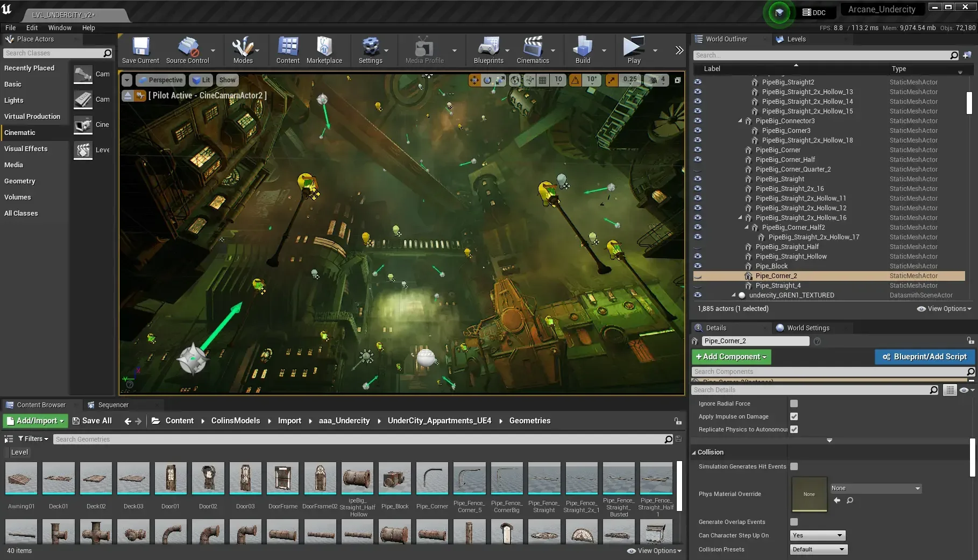This screenshot has width=978, height=560.
Task: Click the Build lighting toolbar icon
Action: tap(583, 51)
